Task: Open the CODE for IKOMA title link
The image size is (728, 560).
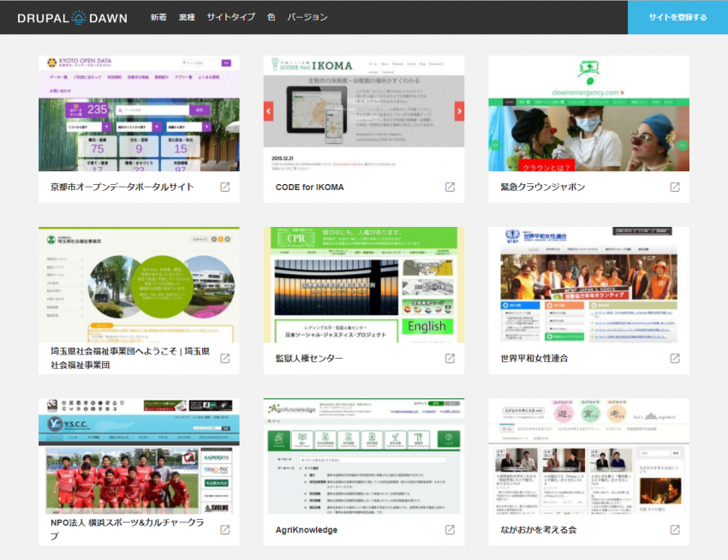Action: pyautogui.click(x=310, y=188)
